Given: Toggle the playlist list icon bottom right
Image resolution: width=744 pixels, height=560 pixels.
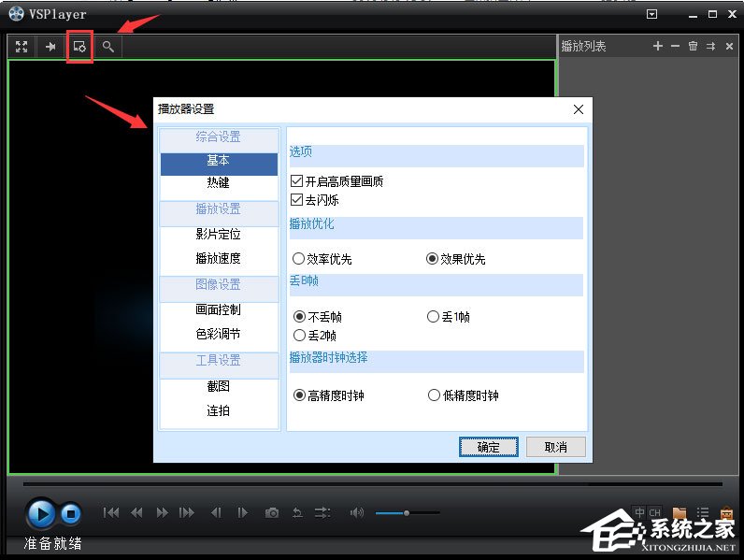Looking at the screenshot, I should (x=703, y=513).
